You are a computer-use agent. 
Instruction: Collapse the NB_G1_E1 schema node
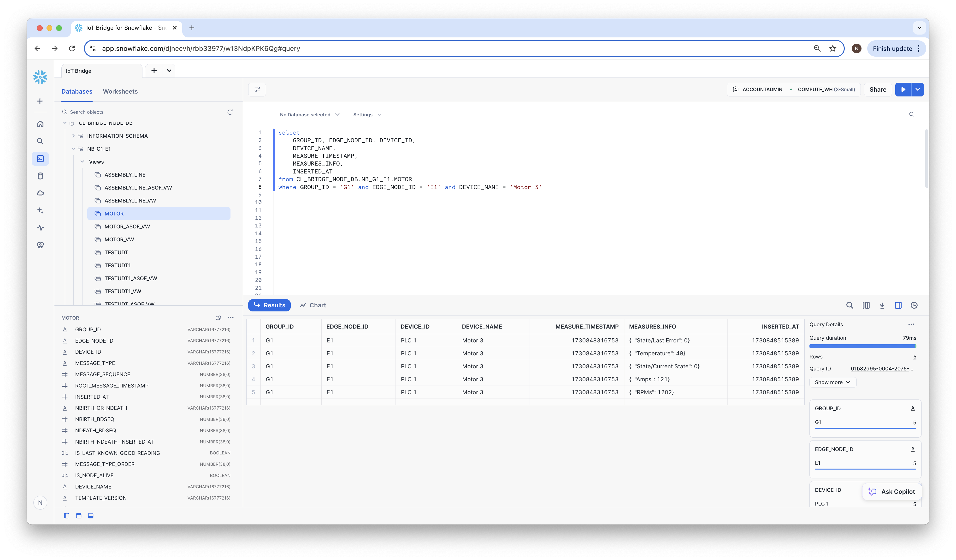pyautogui.click(x=74, y=149)
